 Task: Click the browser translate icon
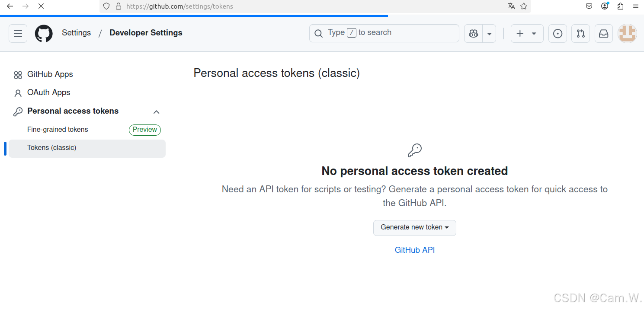coord(511,6)
